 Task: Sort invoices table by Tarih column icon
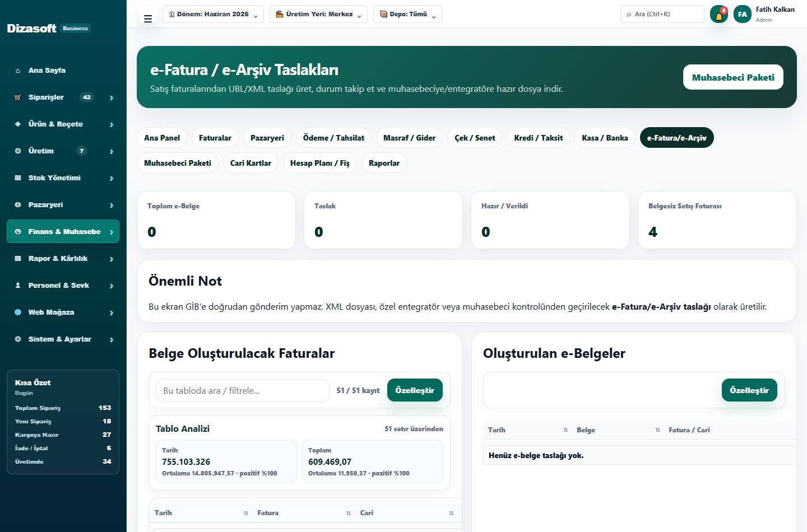point(246,513)
